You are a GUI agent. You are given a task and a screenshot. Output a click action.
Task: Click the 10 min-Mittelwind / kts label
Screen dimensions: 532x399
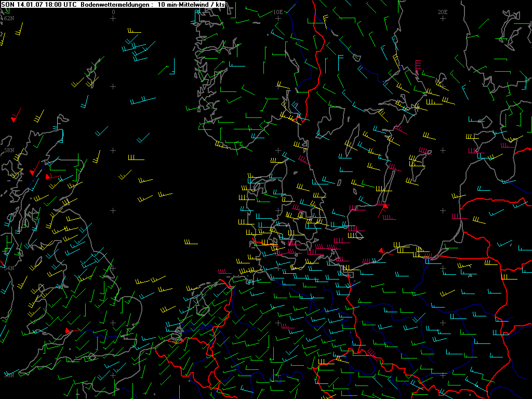pyautogui.click(x=192, y=4)
